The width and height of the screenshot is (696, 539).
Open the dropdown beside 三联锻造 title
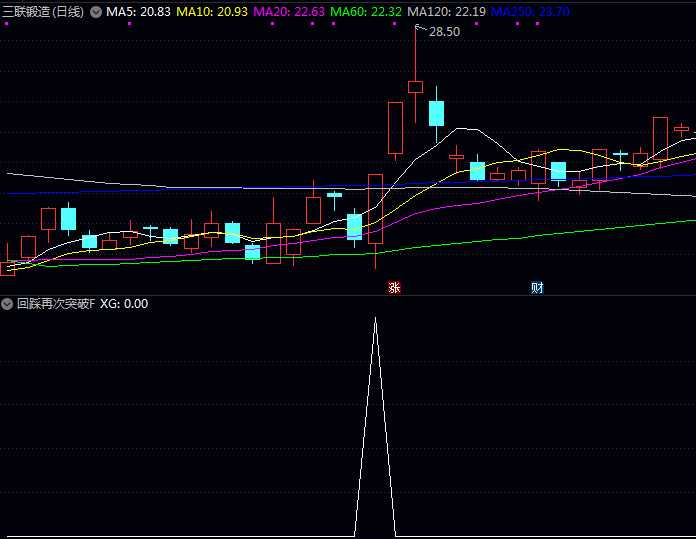[96, 12]
